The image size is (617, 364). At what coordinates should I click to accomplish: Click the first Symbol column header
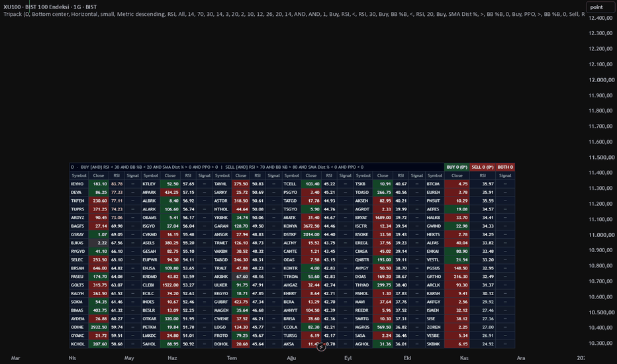point(79,175)
